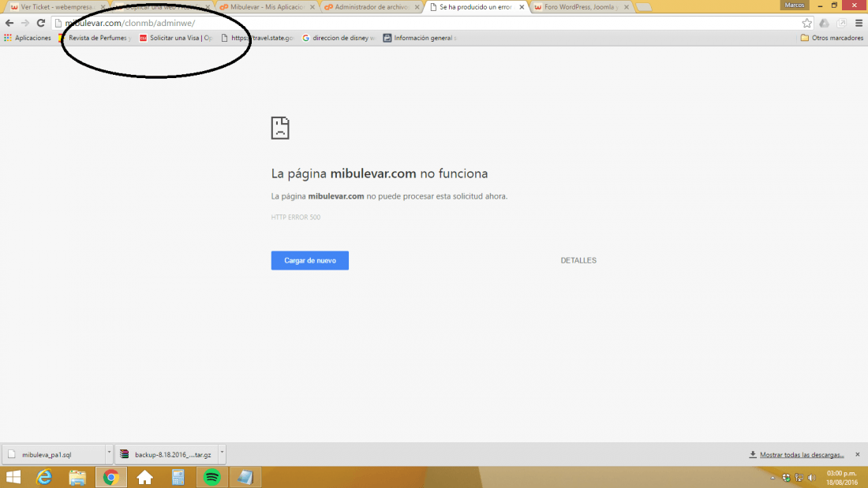Image resolution: width=868 pixels, height=488 pixels.
Task: Go back to the previous page
Action: pyautogui.click(x=9, y=23)
